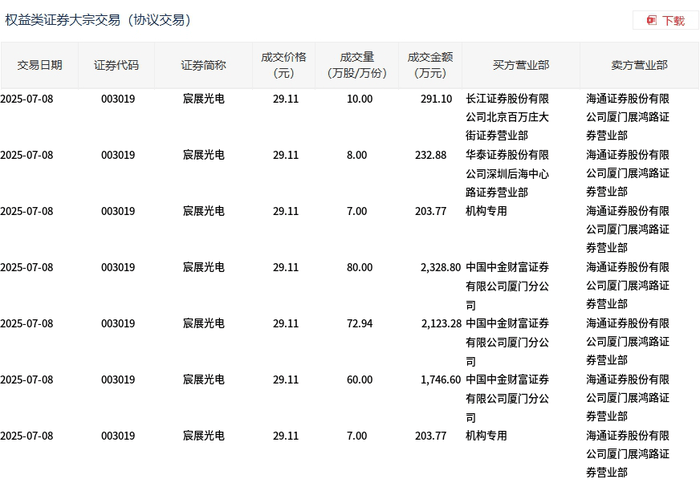Image resolution: width=700 pixels, height=483 pixels.
Task: Click date cell in the 291.10 row
Action: click(x=27, y=99)
